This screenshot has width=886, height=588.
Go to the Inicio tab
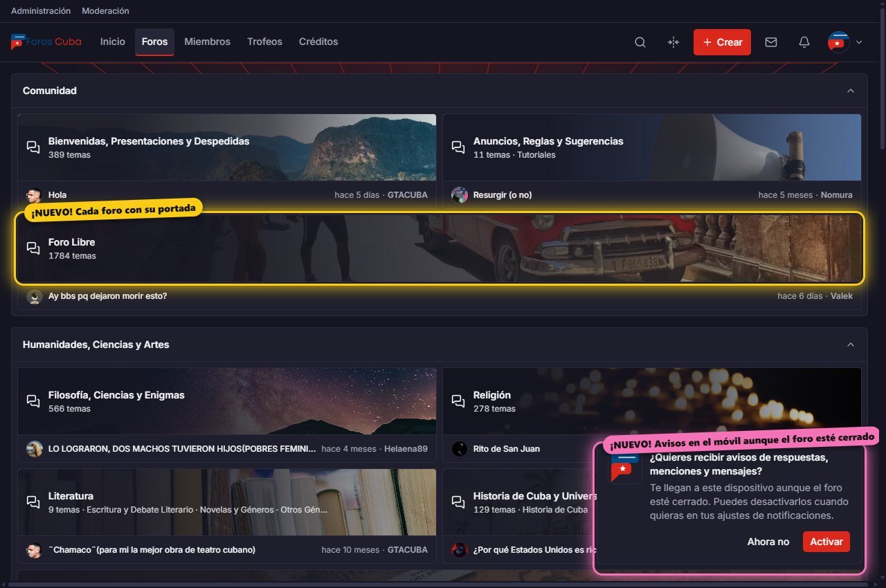pos(113,42)
